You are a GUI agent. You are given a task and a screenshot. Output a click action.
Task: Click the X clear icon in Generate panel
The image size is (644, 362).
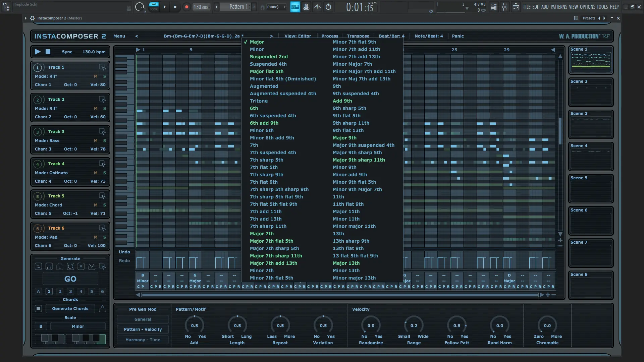[x=81, y=266]
